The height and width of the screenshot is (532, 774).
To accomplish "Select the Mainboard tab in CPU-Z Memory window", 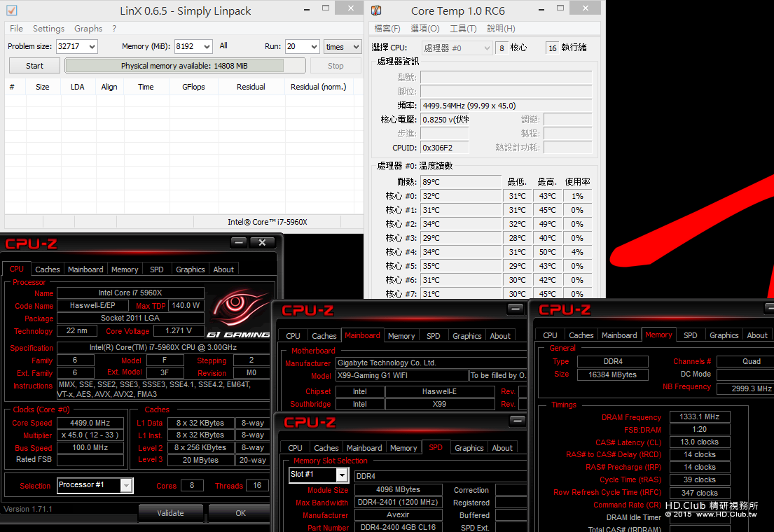I will pos(619,335).
